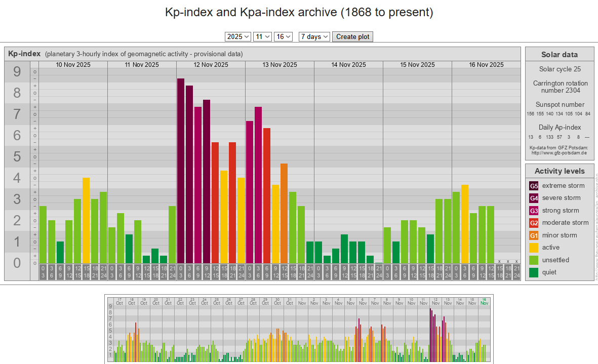The image size is (598, 364).
Task: Click the 'minor storm' legend label
Action: click(x=560, y=235)
